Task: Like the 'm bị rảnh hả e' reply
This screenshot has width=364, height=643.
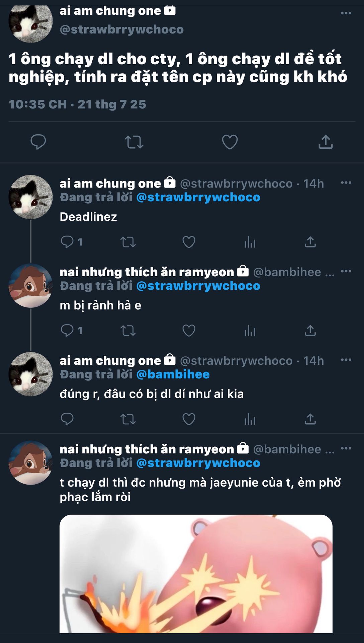Action: [189, 331]
